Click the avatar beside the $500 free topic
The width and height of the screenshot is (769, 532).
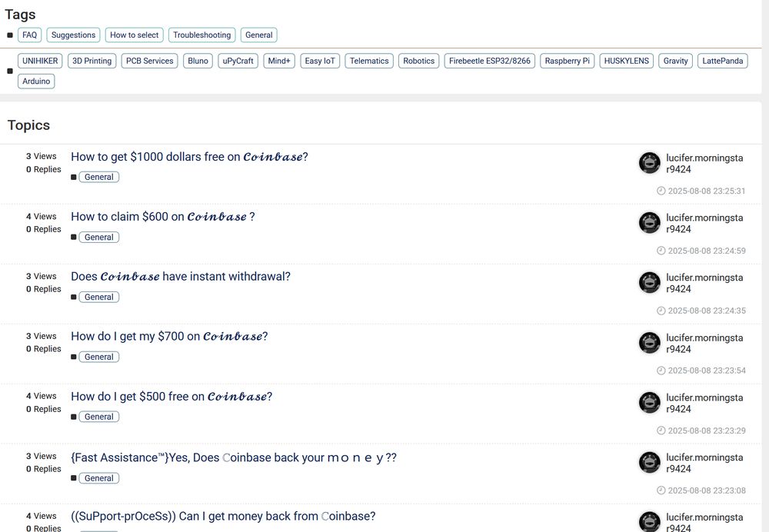pos(649,403)
